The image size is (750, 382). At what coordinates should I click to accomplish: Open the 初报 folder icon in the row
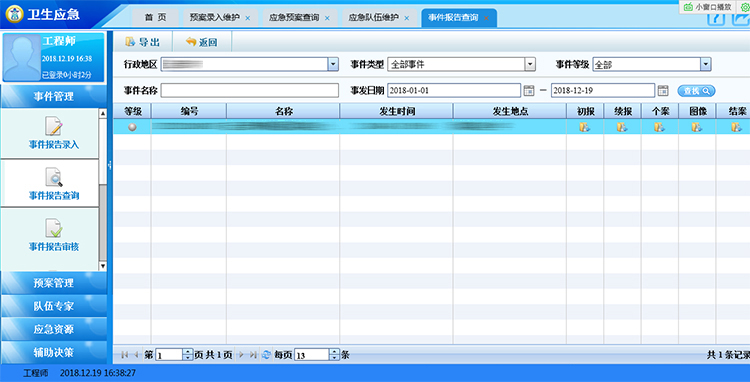tap(584, 127)
